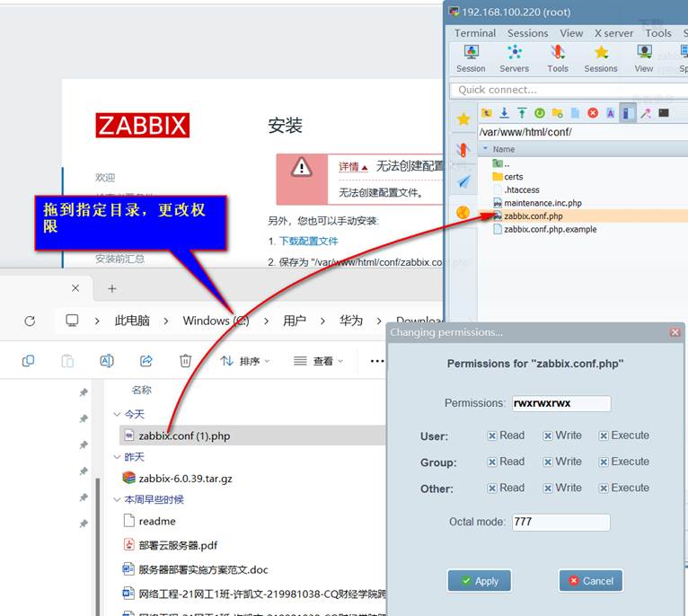Click 此电脑 in Explorer breadcrumb
The width and height of the screenshot is (688, 616).
[132, 321]
